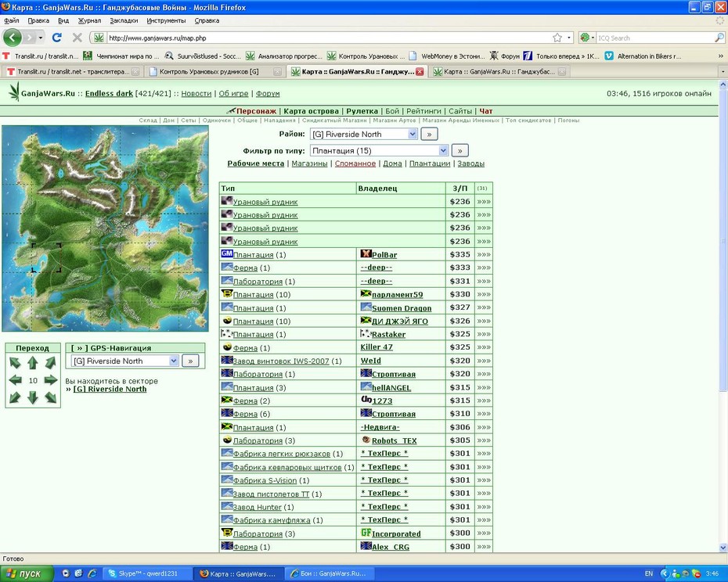
Task: Open the Закладки menu
Action: 124,20
